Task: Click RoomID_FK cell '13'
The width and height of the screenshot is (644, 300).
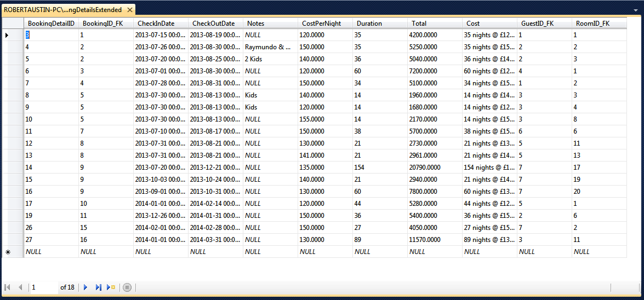Action: [599, 155]
